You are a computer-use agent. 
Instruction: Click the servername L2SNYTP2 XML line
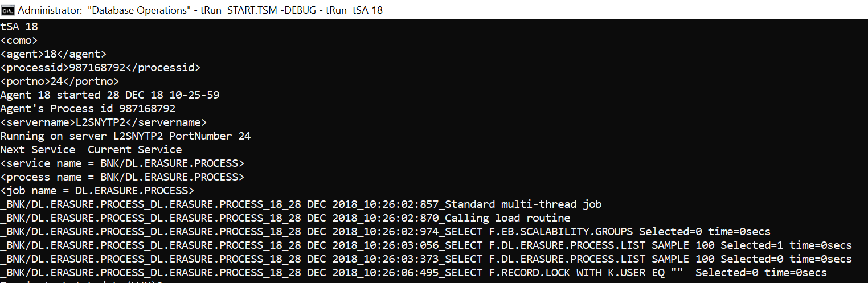103,122
